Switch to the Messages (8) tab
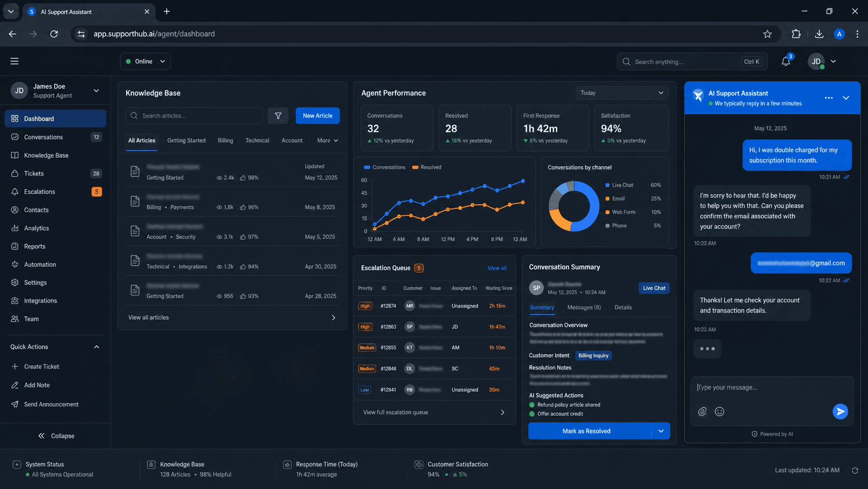Image resolution: width=868 pixels, height=489 pixels. (x=584, y=308)
